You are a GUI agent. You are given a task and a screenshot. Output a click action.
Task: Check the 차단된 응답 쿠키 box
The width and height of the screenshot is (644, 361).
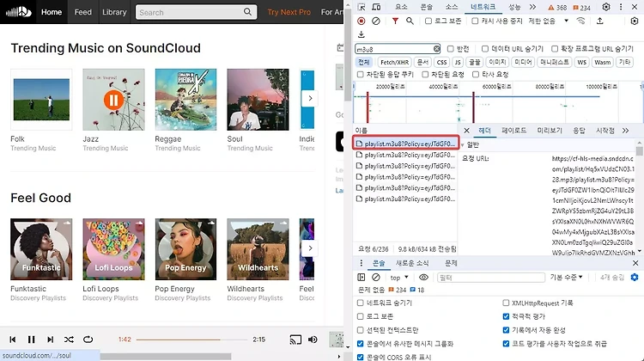tap(360, 75)
